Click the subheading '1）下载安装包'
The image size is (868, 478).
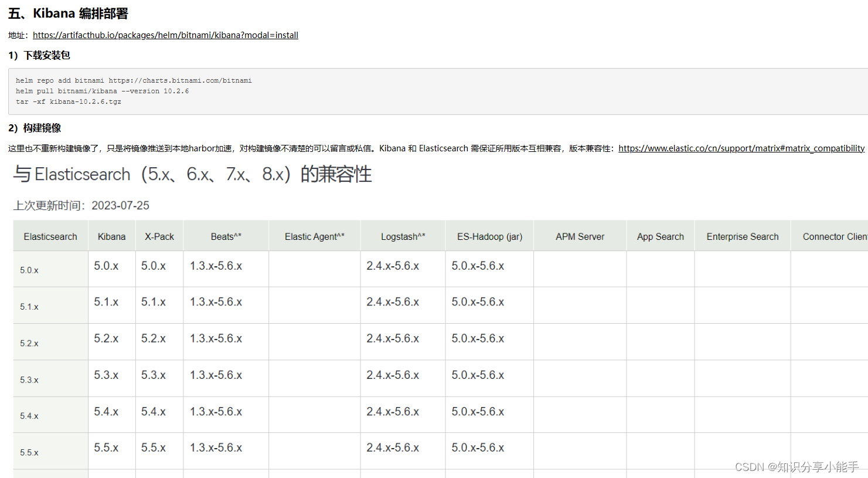[39, 55]
